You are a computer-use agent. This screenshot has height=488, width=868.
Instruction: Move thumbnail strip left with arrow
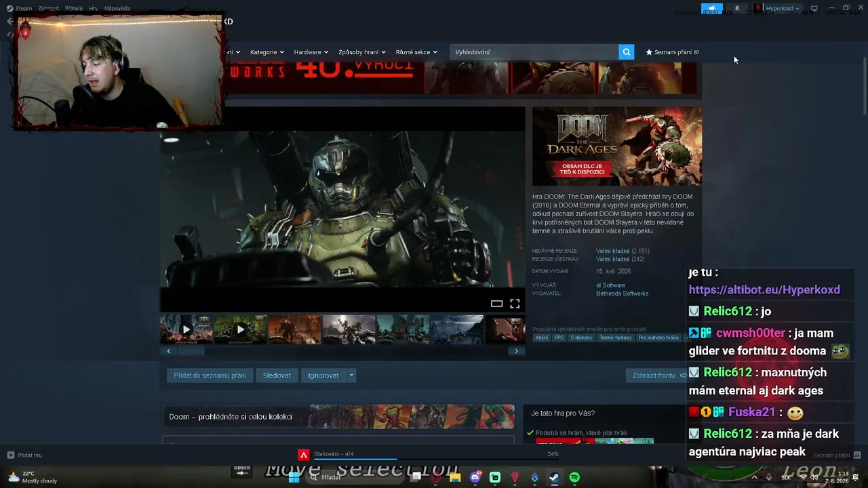[x=169, y=351]
